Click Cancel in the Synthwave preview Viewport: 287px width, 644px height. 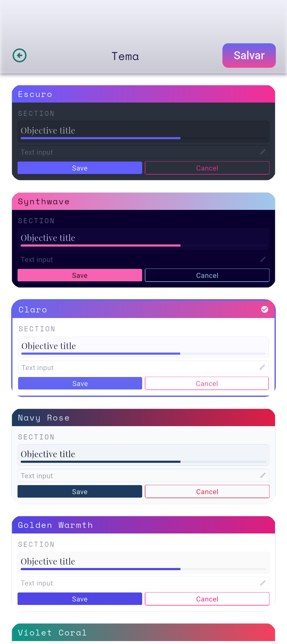[x=207, y=275]
